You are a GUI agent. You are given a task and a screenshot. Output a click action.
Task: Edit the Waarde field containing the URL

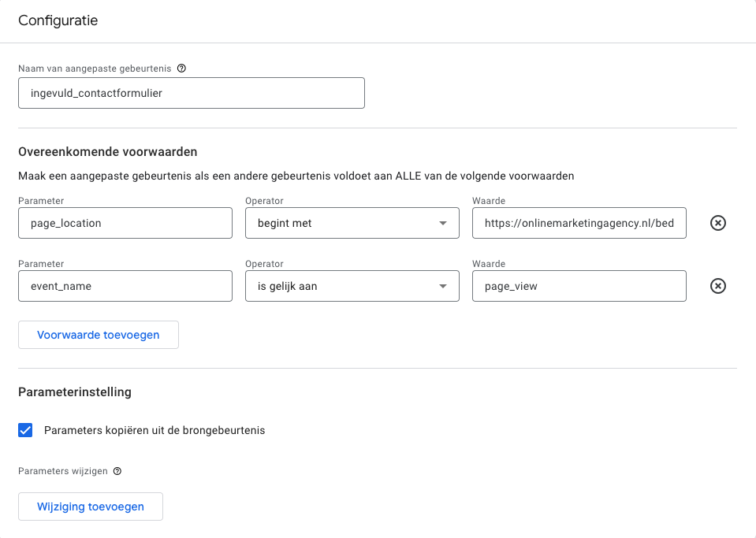[x=579, y=223]
